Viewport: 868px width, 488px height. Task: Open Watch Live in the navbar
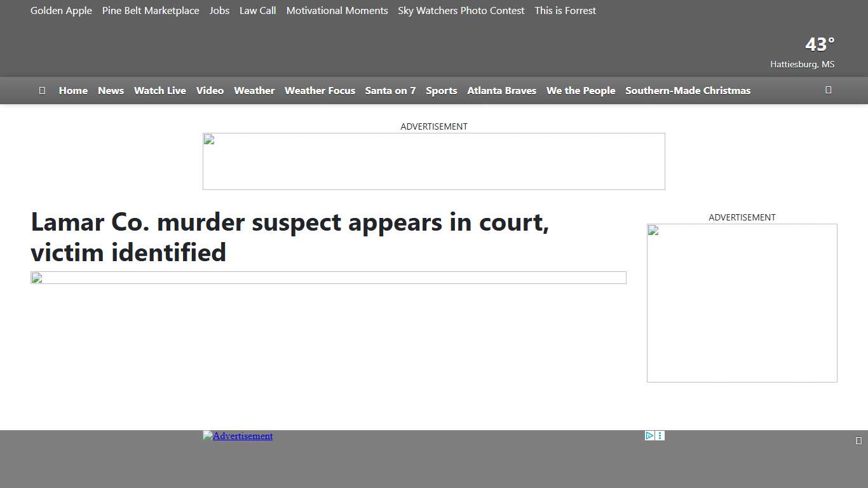(159, 90)
